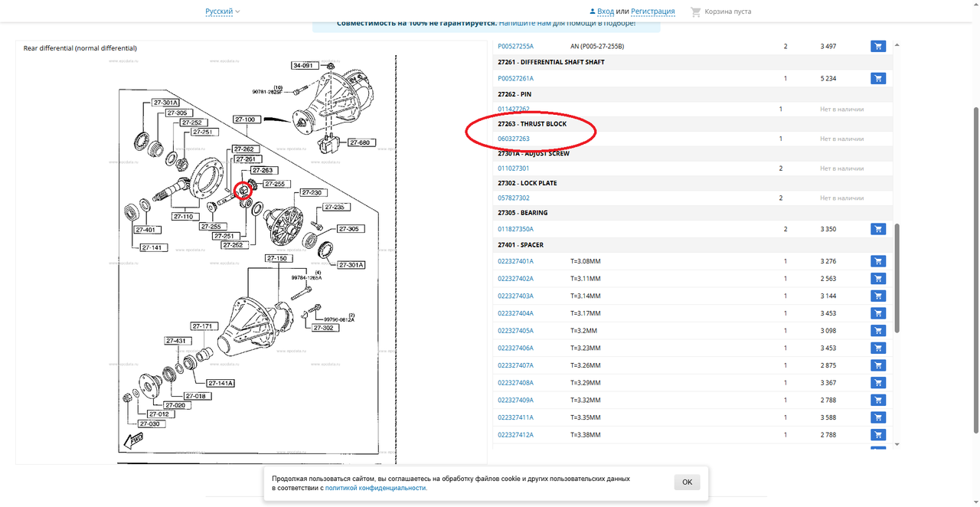Open pin part number 011427262

pyautogui.click(x=514, y=109)
